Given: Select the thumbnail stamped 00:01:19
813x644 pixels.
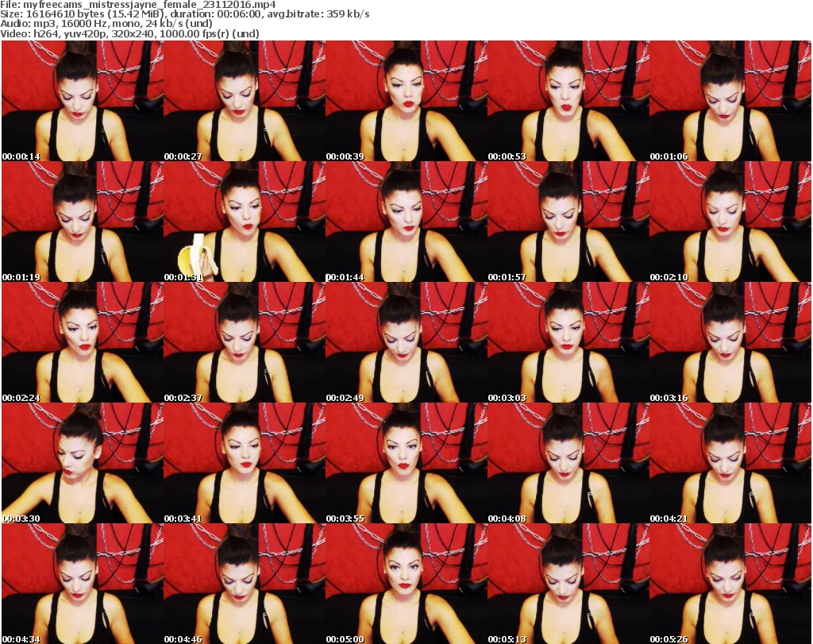Looking at the screenshot, I should (x=83, y=222).
